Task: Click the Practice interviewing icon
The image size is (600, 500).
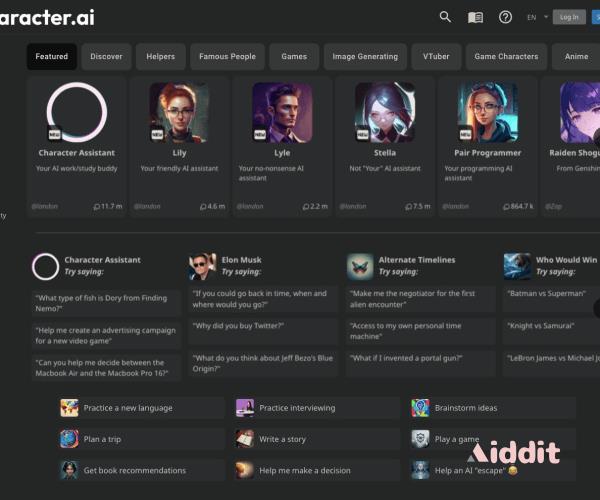Action: [245, 408]
